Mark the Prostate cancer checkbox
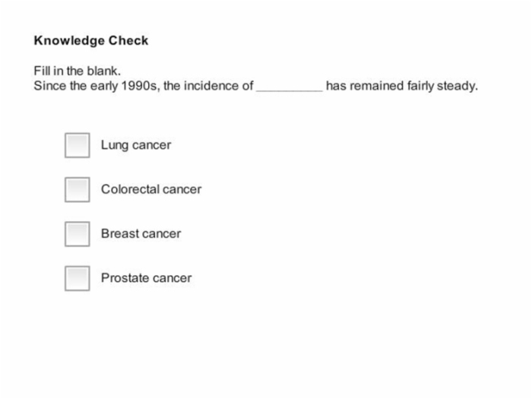Screen dimensions: 532x399 click(78, 279)
